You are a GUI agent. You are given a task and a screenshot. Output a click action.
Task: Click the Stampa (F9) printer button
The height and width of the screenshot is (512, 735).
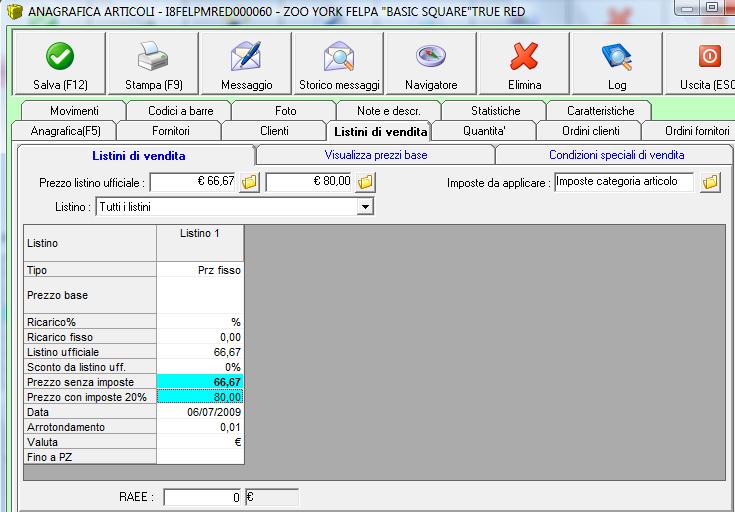coord(153,63)
